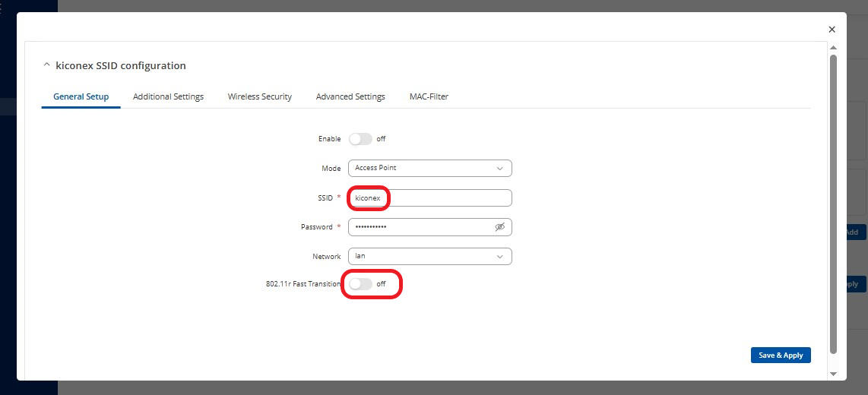Select the Advanced Settings tab
868x395 pixels.
(350, 97)
